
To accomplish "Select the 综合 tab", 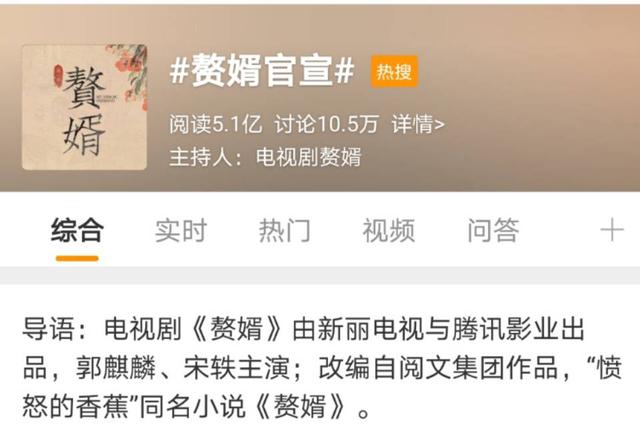I will click(x=77, y=230).
